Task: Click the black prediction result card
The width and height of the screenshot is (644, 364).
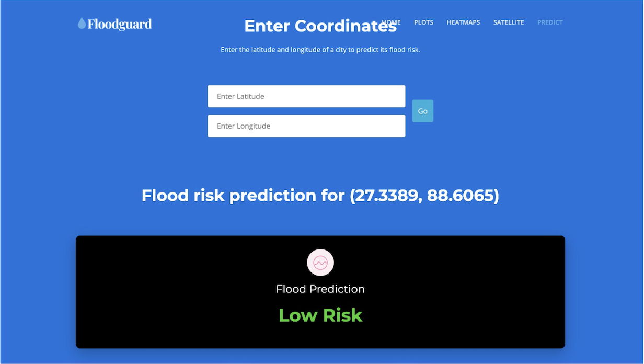Action: point(320,292)
